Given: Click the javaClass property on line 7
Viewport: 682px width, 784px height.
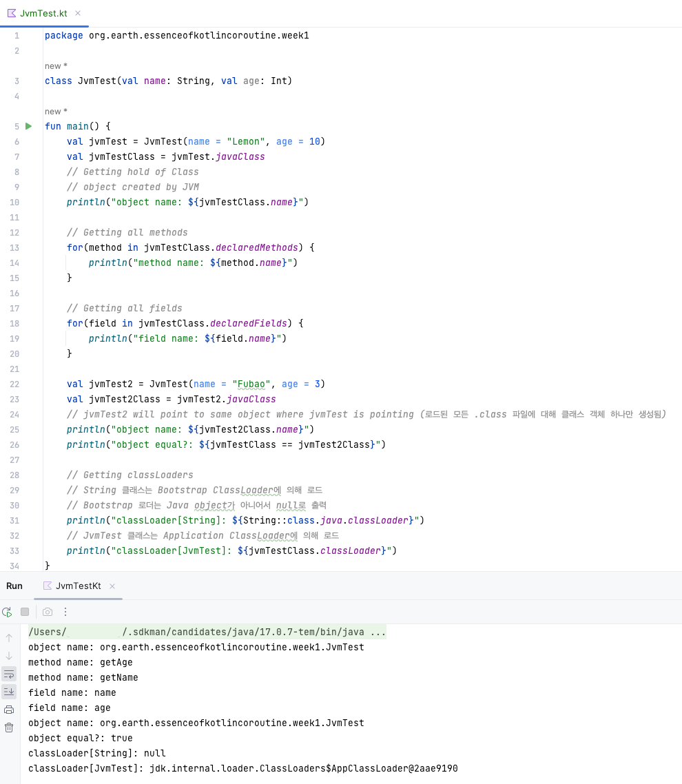Looking at the screenshot, I should 240,157.
